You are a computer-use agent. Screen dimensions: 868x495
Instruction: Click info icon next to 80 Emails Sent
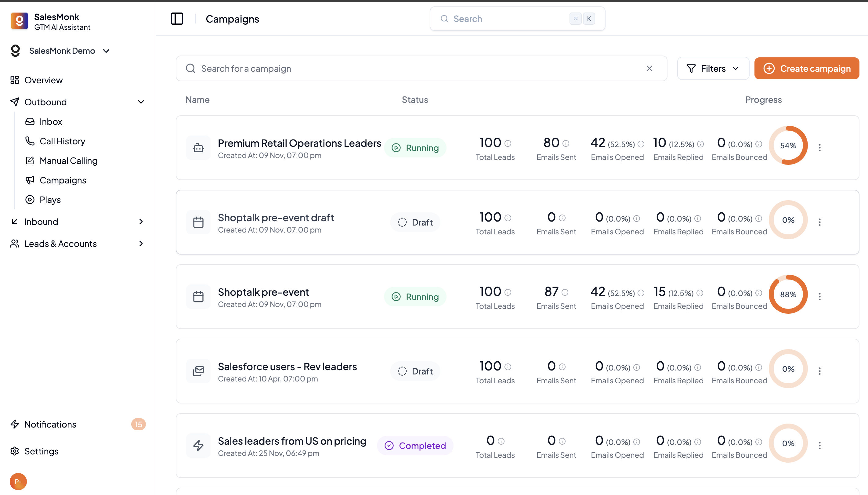pos(566,143)
